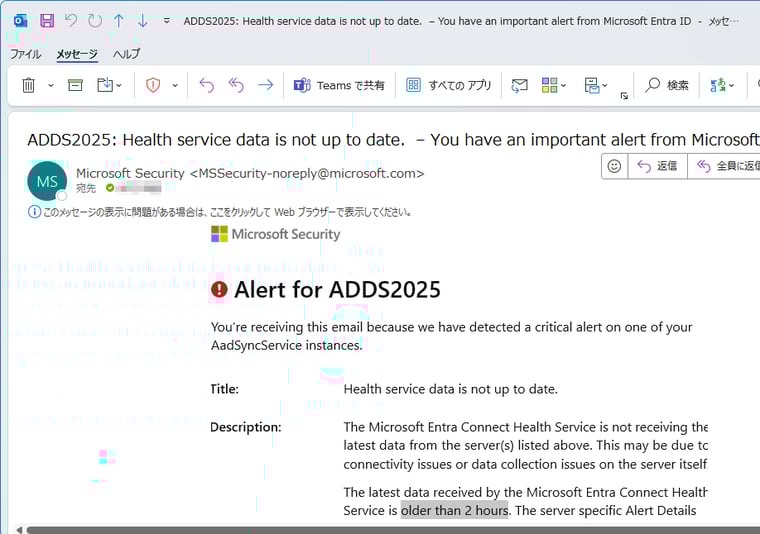Viewport: 760px width, 534px height.
Task: Click 'Health service data is not up to date.' title value
Action: (x=450, y=389)
